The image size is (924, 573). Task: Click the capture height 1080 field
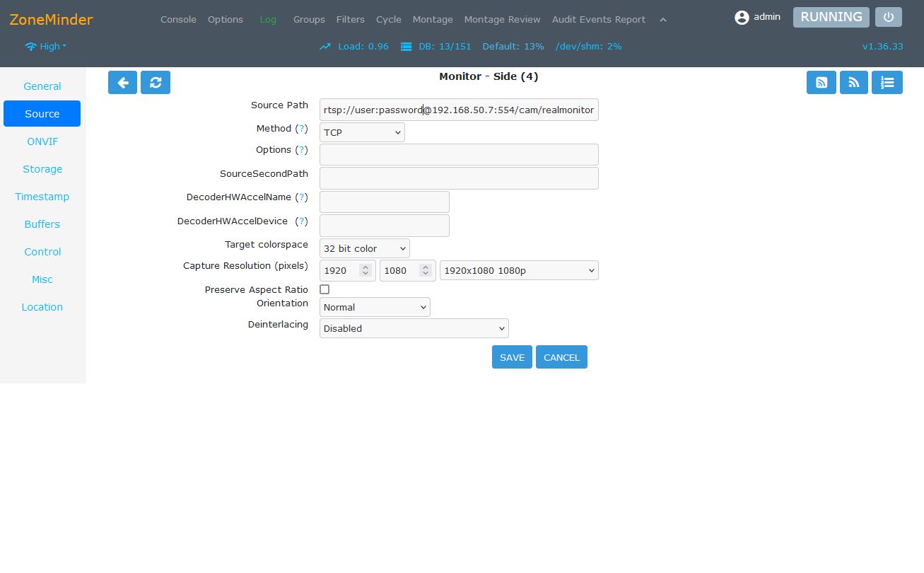point(407,270)
